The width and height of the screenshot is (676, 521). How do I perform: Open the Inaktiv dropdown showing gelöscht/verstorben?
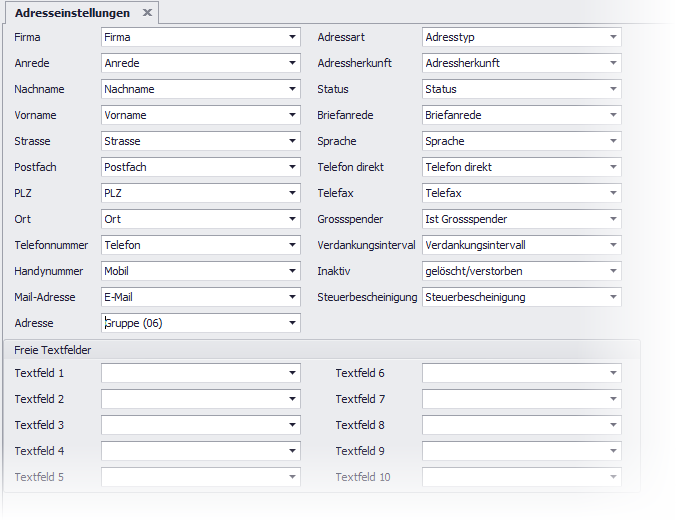[x=613, y=271]
